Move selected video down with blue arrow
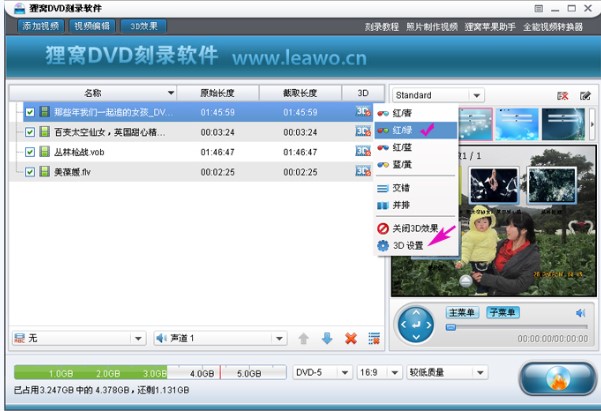The image size is (601, 411). (x=326, y=338)
